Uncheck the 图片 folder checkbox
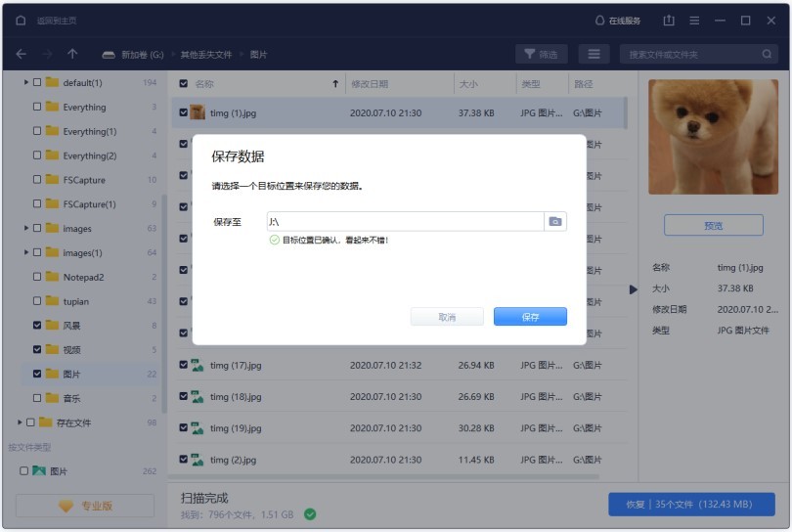Screen dimensions: 792x532 [37, 374]
